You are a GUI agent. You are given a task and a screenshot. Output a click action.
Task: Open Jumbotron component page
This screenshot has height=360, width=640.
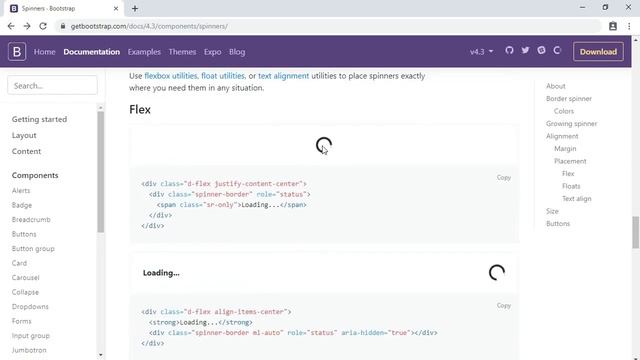point(29,350)
